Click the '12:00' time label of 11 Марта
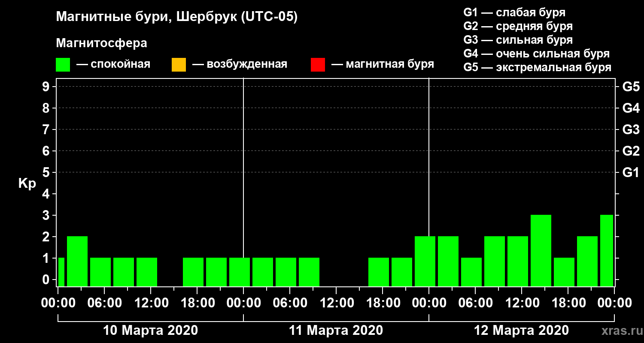644x343 pixels. click(336, 303)
